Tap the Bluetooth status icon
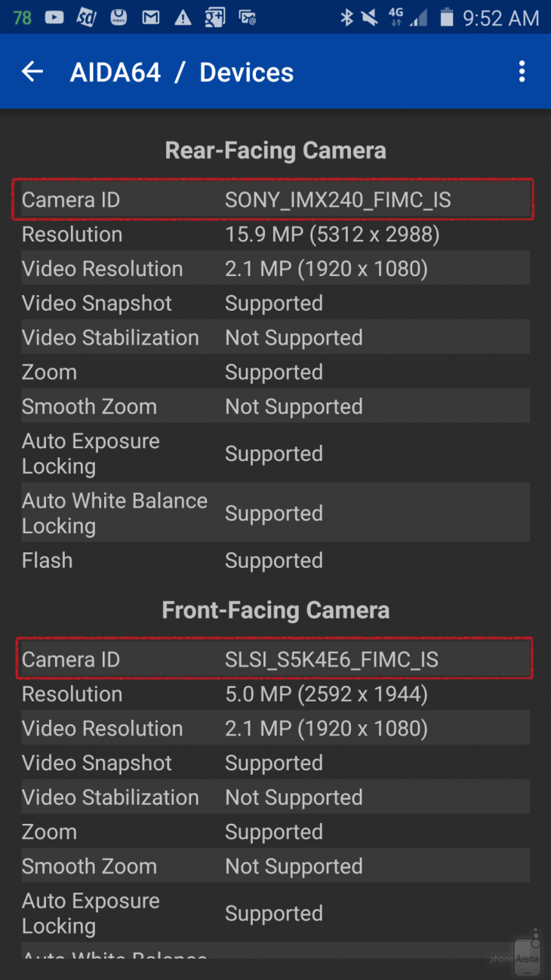 coord(346,17)
